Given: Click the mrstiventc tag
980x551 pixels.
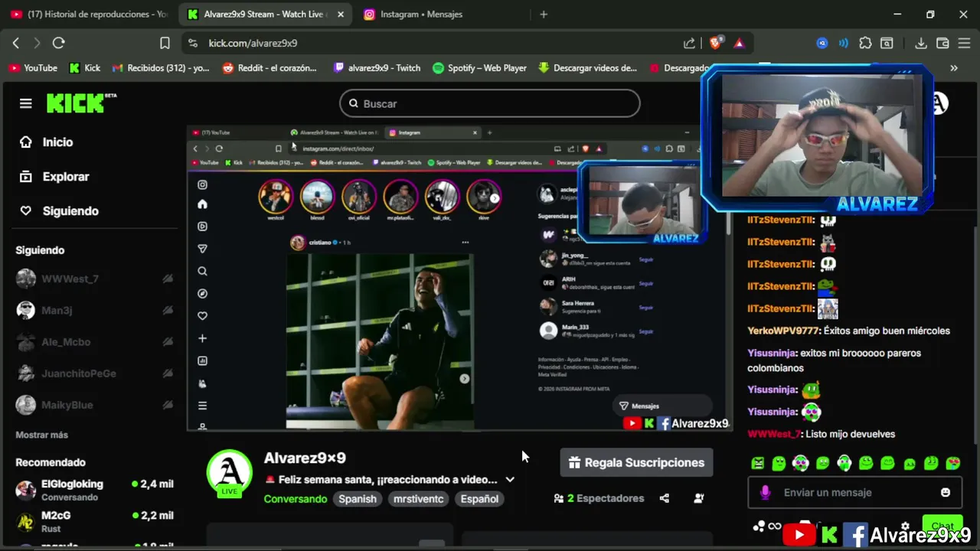Looking at the screenshot, I should [419, 499].
